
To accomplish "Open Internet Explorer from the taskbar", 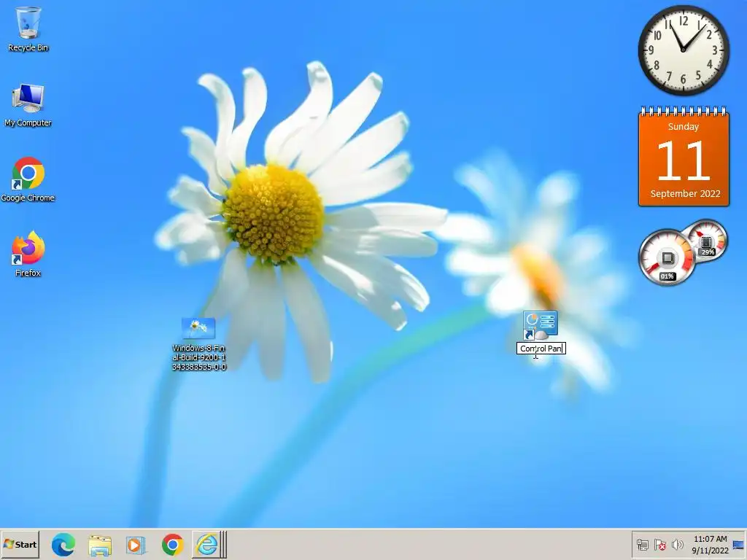I will click(206, 544).
